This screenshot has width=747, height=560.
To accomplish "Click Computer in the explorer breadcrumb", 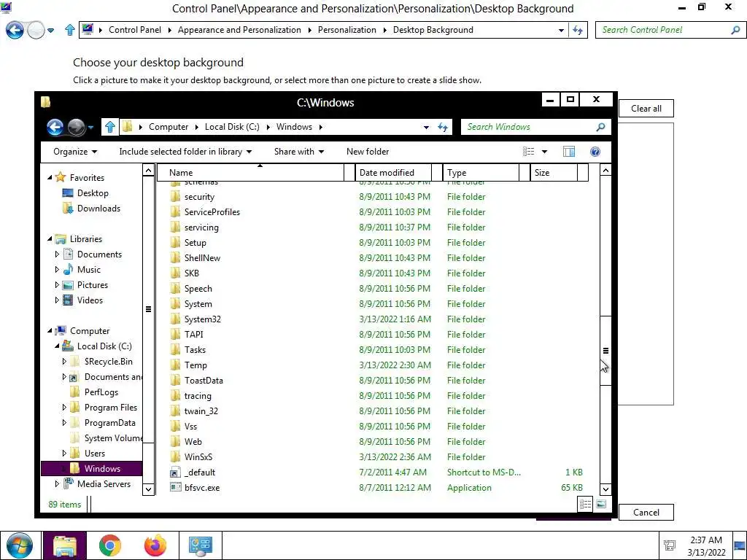I will click(169, 127).
